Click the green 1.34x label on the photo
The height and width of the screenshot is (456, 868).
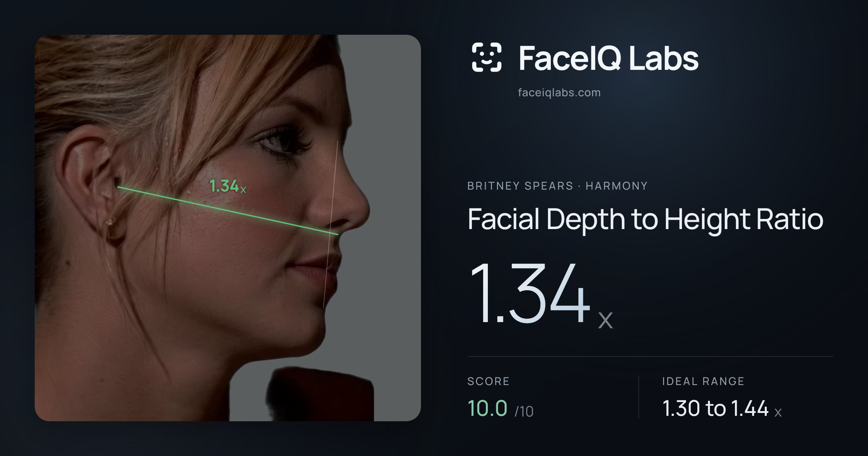pos(228,186)
